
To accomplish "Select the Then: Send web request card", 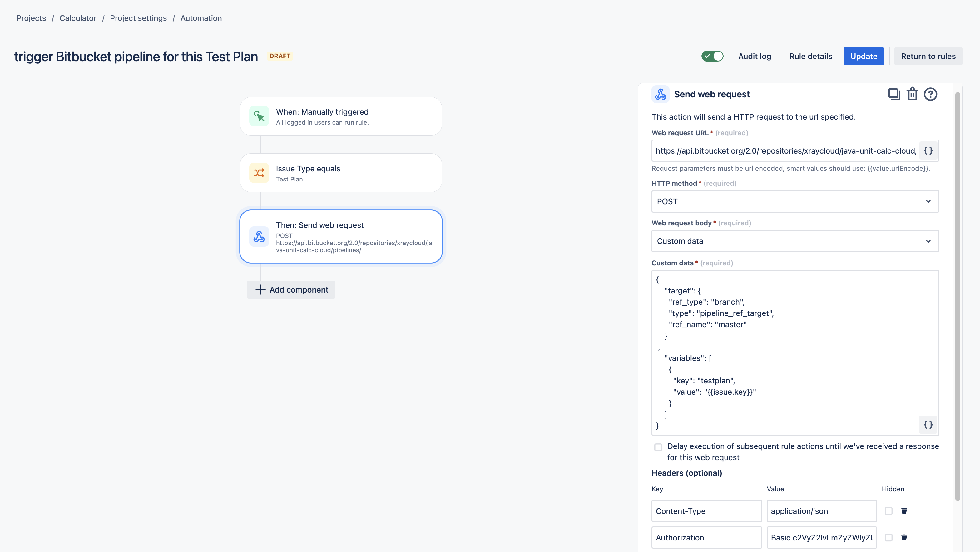I will pyautogui.click(x=341, y=236).
